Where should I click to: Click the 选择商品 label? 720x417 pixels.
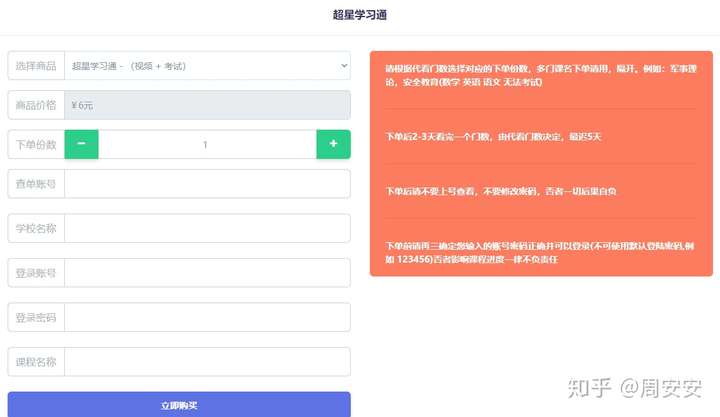point(36,66)
